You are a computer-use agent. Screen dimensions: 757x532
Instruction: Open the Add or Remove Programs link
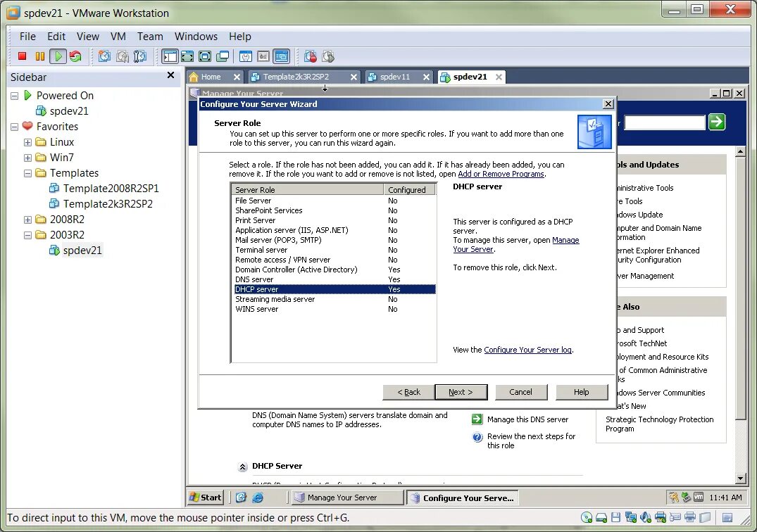tap(501, 174)
